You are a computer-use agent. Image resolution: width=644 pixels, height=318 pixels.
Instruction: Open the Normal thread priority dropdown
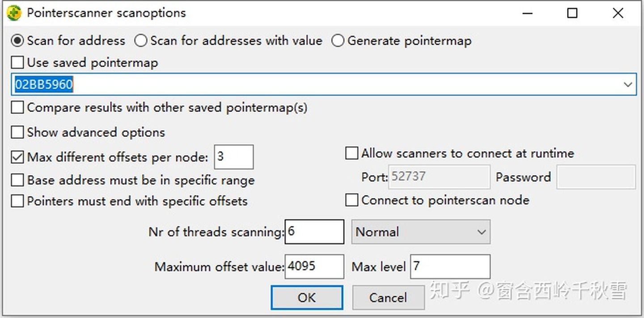coord(421,232)
